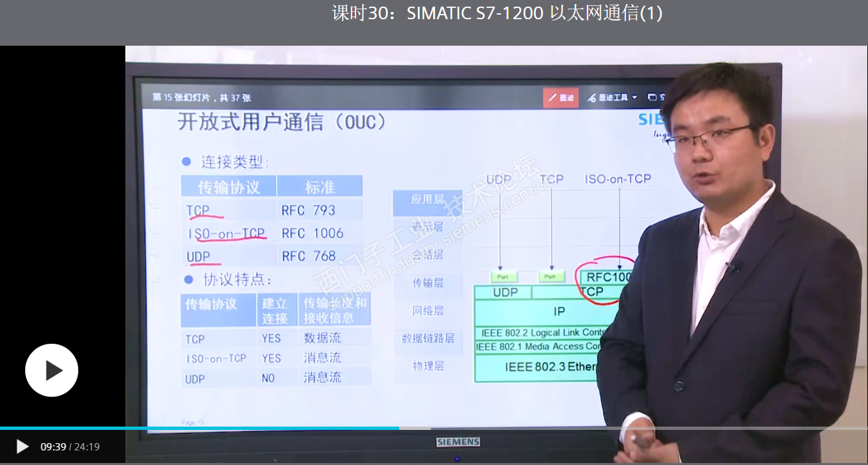Click the 会话层 layer label
This screenshot has width=868, height=465.
[428, 254]
